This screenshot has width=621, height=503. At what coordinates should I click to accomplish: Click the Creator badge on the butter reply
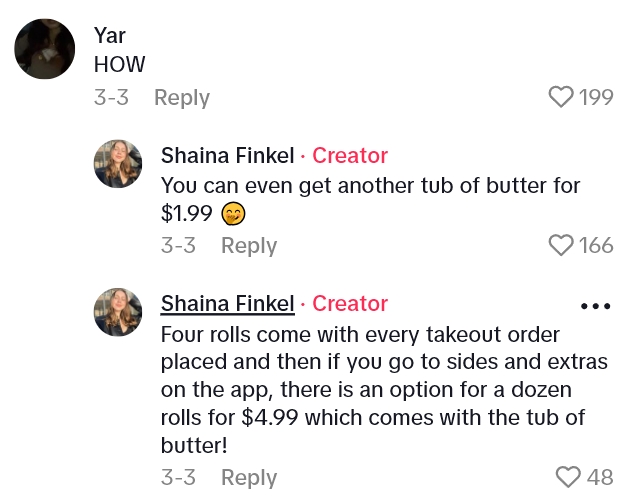pos(349,156)
